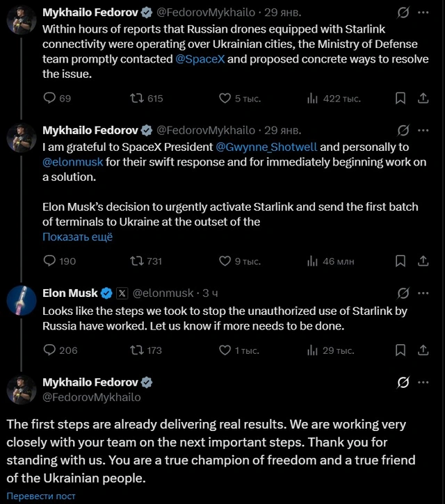The height and width of the screenshot is (504, 445).
Task: Open the @elonmusk mention in Fedorov's tweet
Action: click(x=73, y=162)
